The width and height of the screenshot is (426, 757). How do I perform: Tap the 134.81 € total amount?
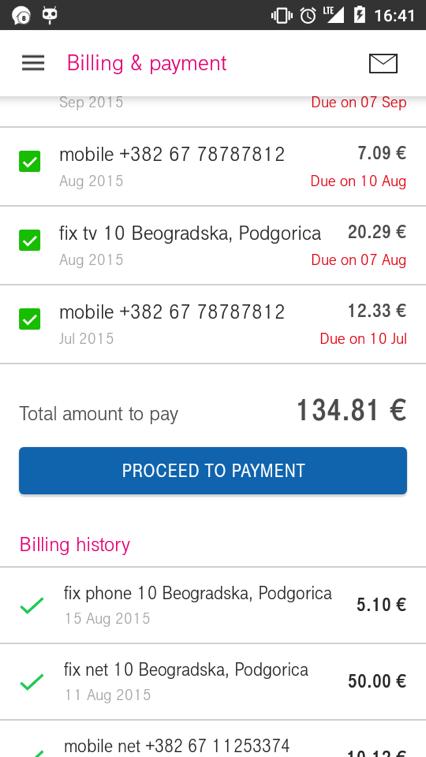pos(352,411)
